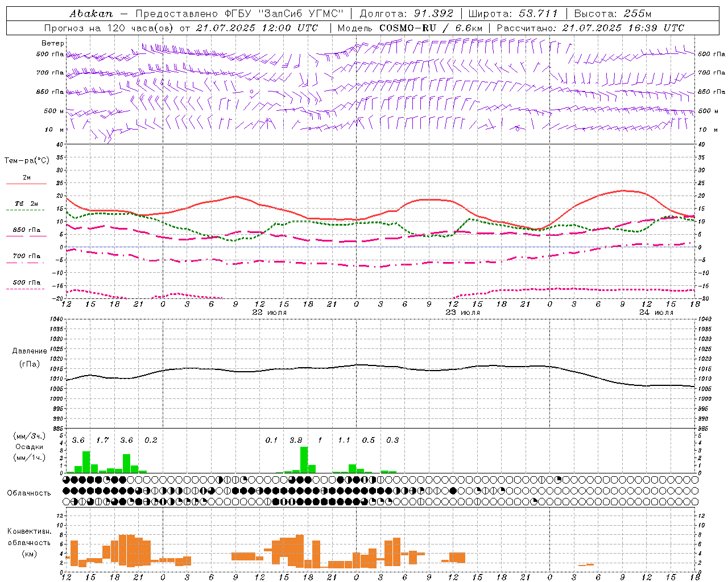The image size is (728, 582).
Task: Click the Высота: 255м elevation value
Action: pos(613,14)
